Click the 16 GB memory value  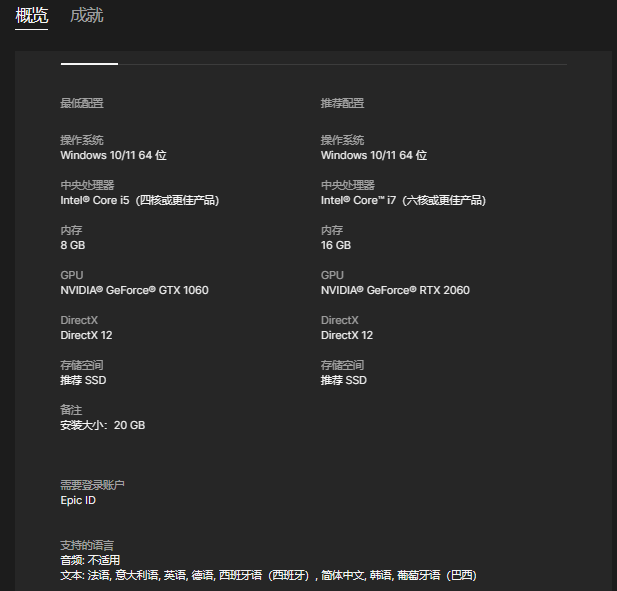point(336,245)
